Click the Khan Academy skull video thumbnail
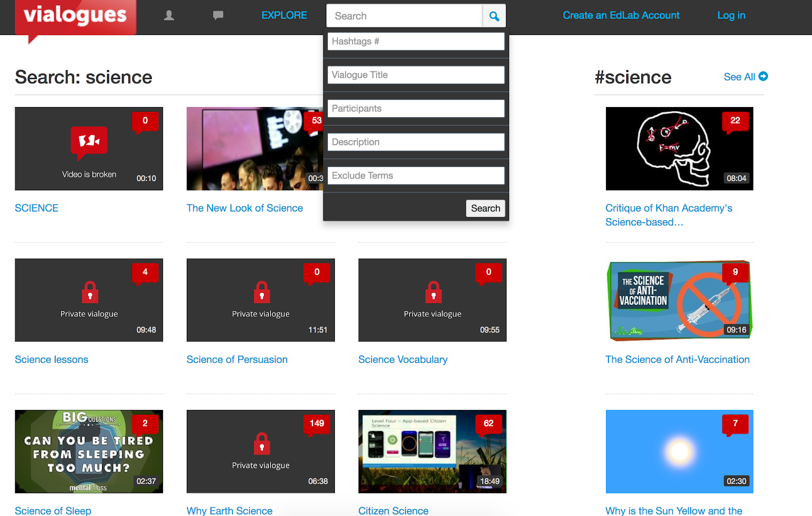Screen dimensions: 812x516 tap(680, 149)
